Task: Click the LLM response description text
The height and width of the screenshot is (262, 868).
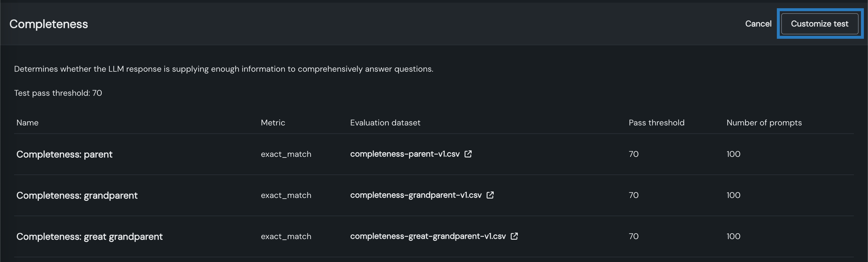Action: [223, 69]
